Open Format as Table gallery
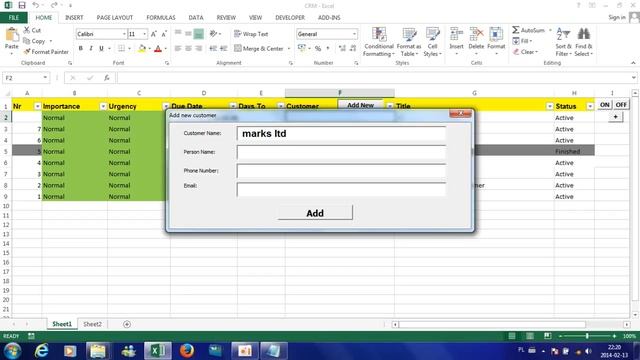This screenshot has width=640, height=360. pyautogui.click(x=409, y=42)
